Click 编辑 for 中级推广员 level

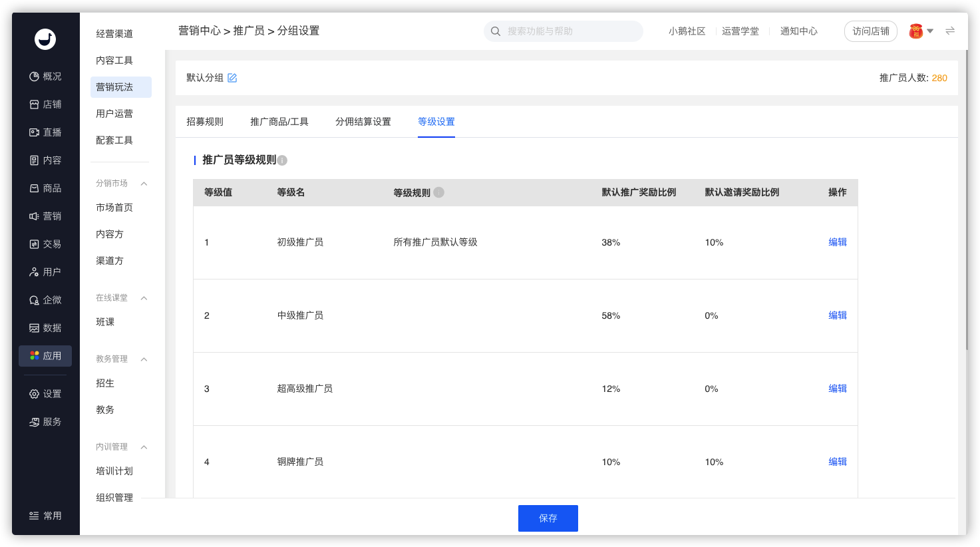(838, 315)
